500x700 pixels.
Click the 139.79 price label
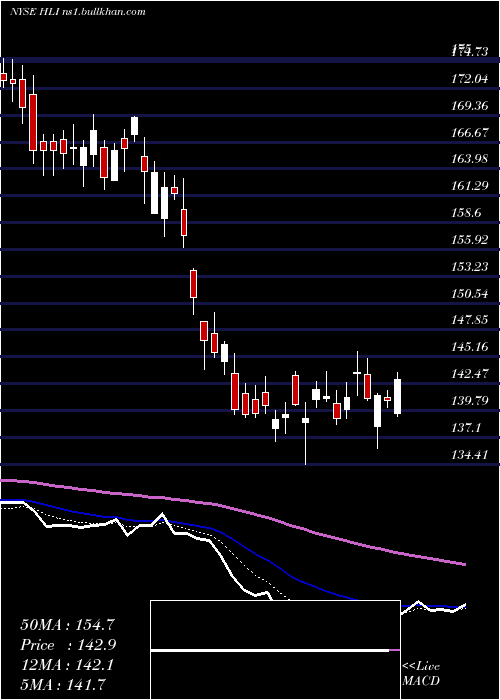469,401
